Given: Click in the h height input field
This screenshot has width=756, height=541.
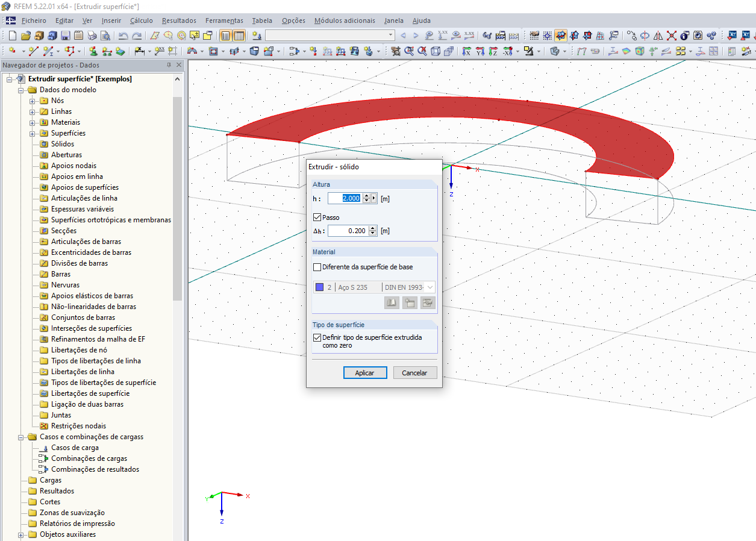Looking at the screenshot, I should 345,198.
